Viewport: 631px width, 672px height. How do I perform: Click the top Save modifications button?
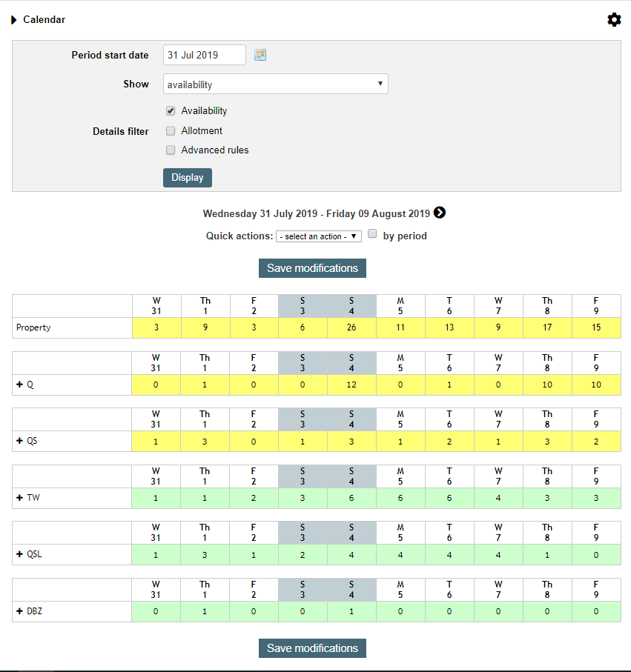coord(312,268)
